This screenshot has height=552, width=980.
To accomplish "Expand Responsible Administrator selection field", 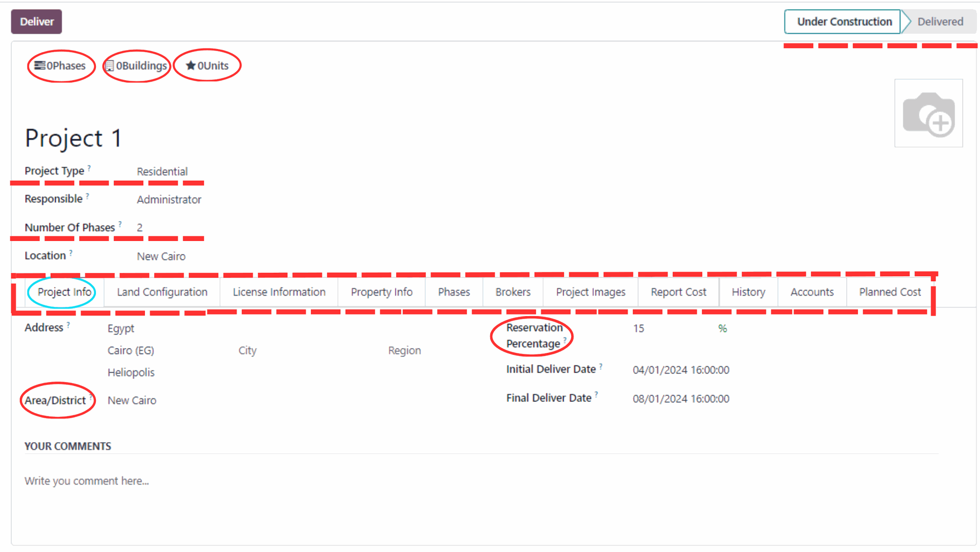I will point(169,200).
